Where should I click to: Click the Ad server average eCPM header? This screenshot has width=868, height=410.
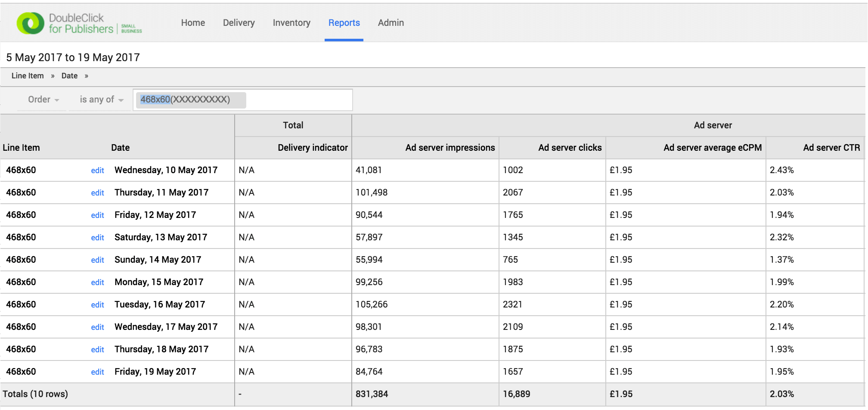(713, 148)
